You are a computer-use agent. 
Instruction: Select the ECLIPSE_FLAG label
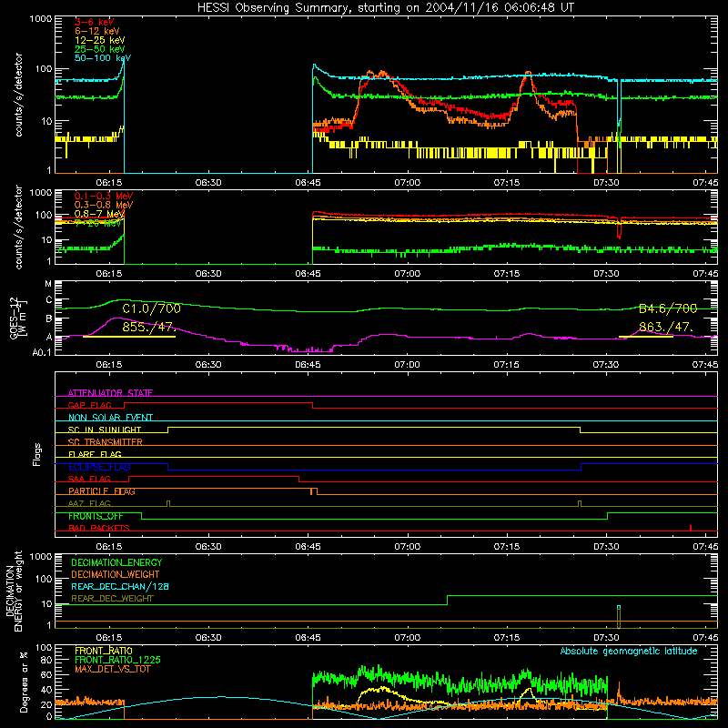(x=100, y=467)
